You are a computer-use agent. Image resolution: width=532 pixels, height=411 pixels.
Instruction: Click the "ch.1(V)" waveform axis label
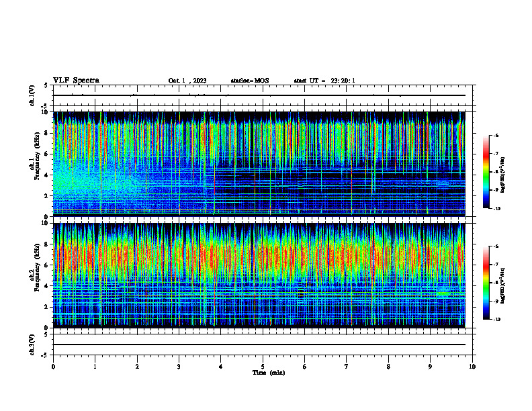coord(32,95)
